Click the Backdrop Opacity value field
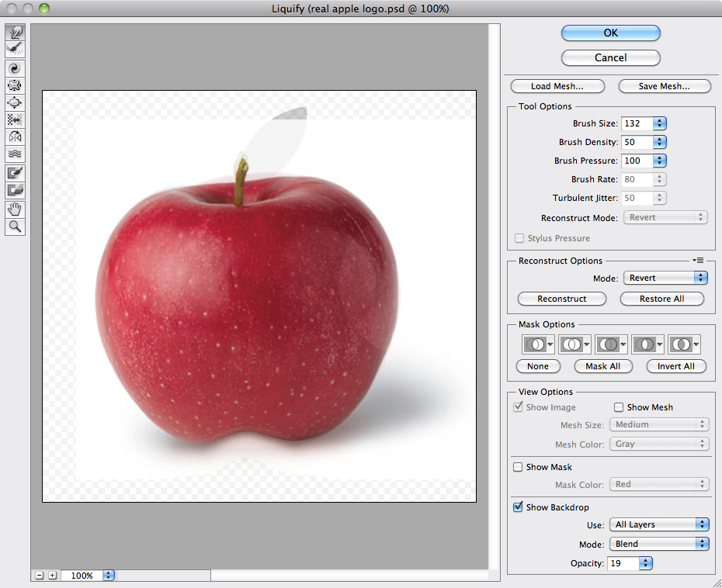The image size is (722, 588). [x=623, y=563]
